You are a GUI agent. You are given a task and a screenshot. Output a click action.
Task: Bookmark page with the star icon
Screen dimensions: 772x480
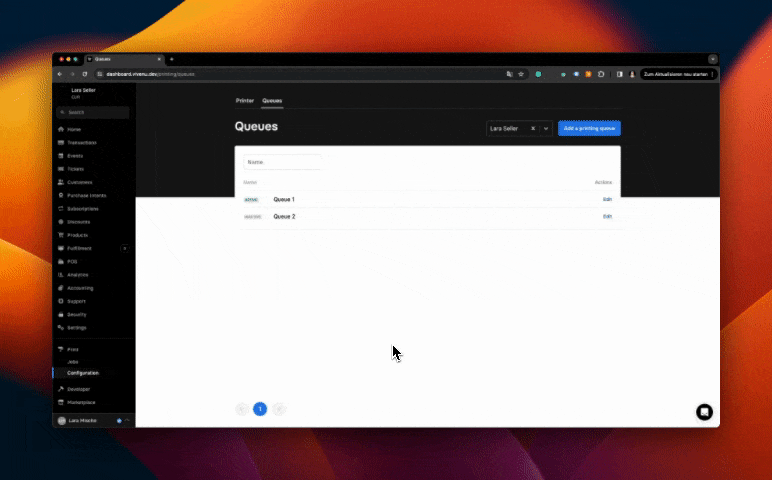(521, 74)
